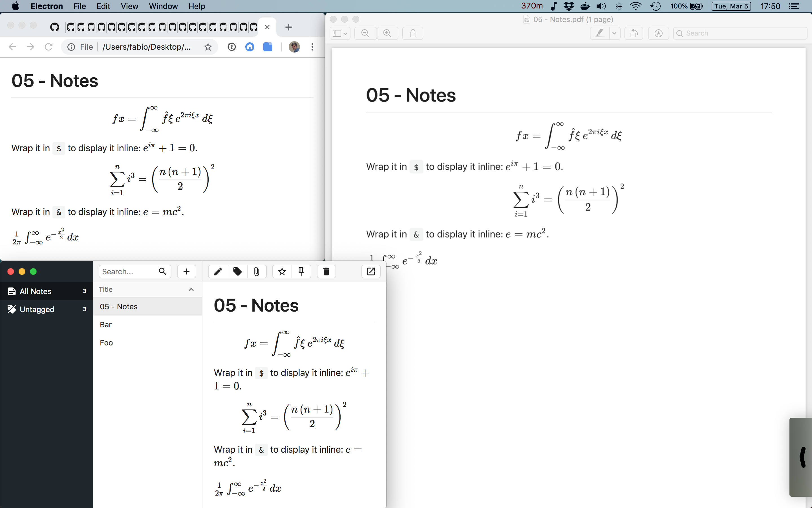812x508 pixels.
Task: Click the magnifier search icon in notes app
Action: pyautogui.click(x=162, y=271)
